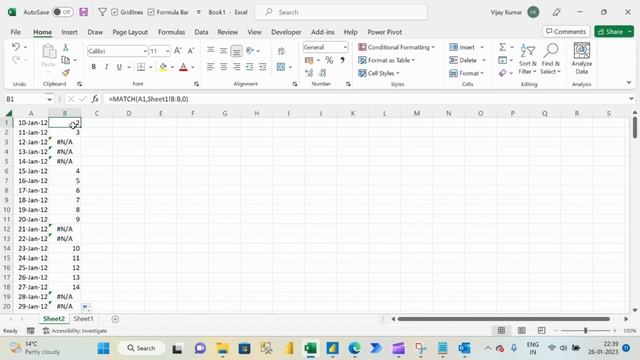The height and width of the screenshot is (360, 640).
Task: Click Merge & Center icon
Action: 281,67
